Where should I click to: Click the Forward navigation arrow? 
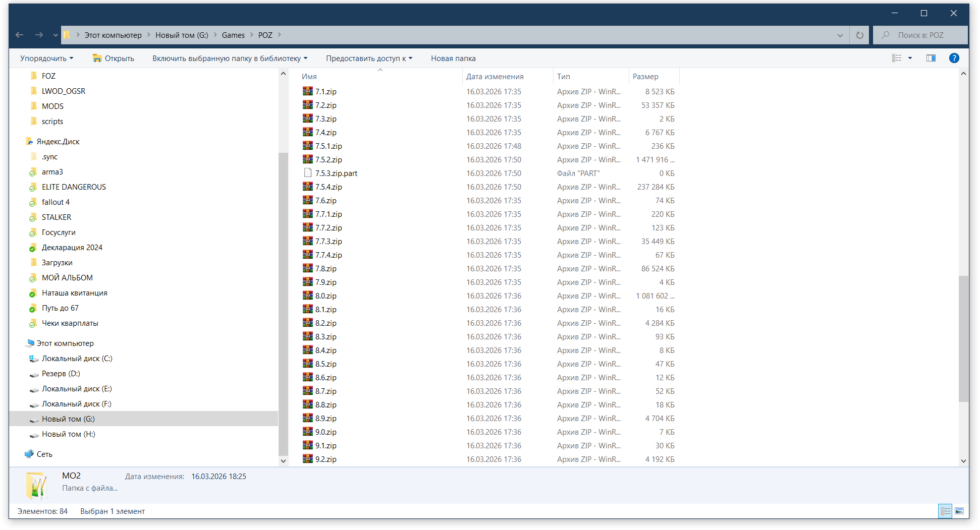pyautogui.click(x=39, y=35)
